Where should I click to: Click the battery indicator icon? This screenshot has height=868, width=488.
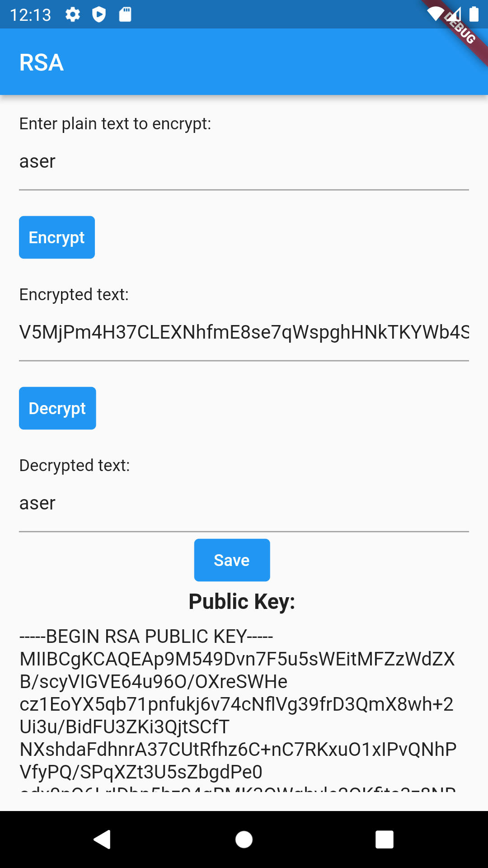(x=474, y=15)
